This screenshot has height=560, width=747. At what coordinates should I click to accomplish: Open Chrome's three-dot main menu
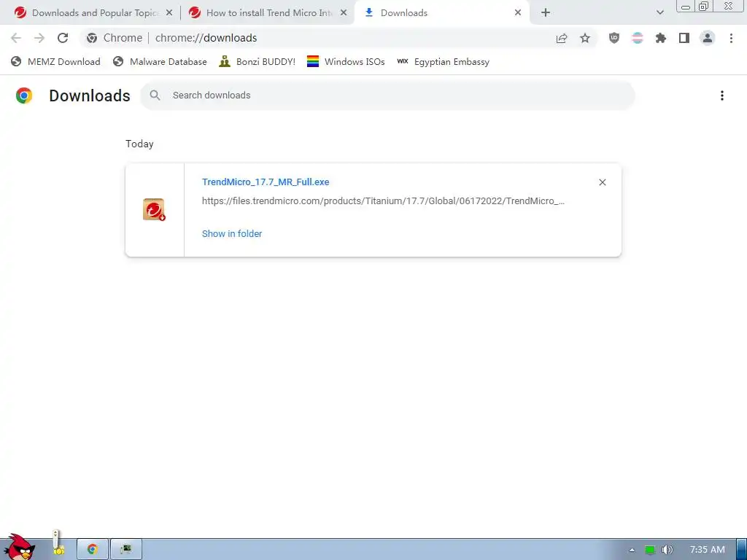(731, 38)
